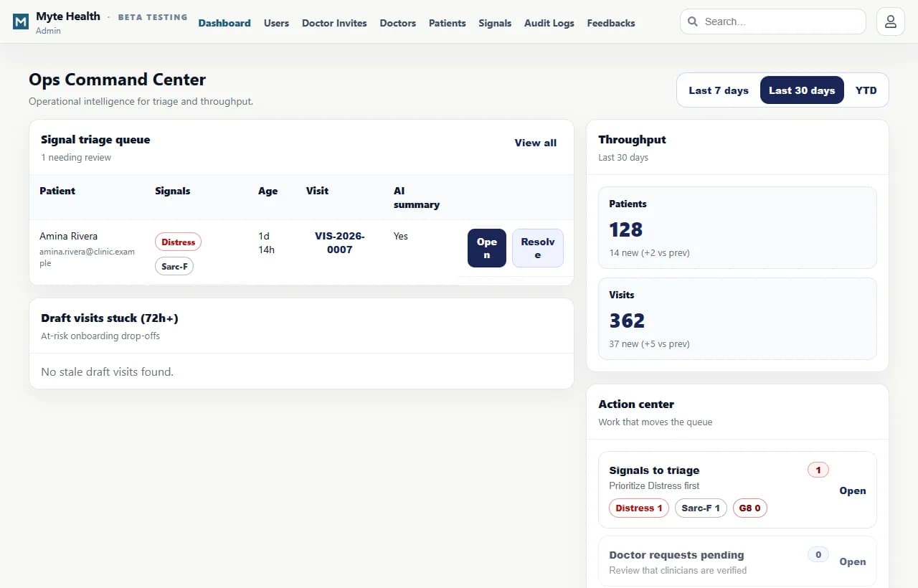Click the 14 new (+2 vs prev) text
The height and width of the screenshot is (588, 918).
(650, 253)
